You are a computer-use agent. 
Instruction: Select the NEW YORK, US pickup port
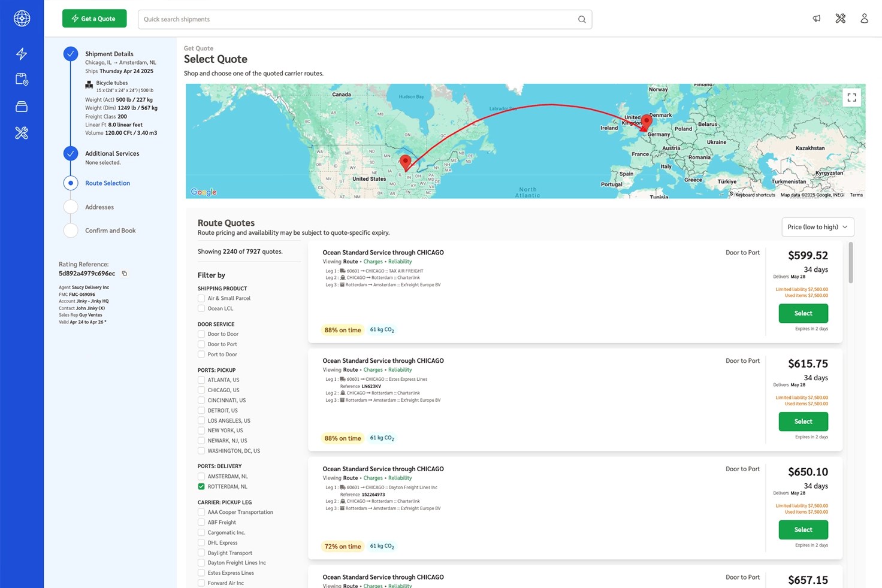coord(201,431)
